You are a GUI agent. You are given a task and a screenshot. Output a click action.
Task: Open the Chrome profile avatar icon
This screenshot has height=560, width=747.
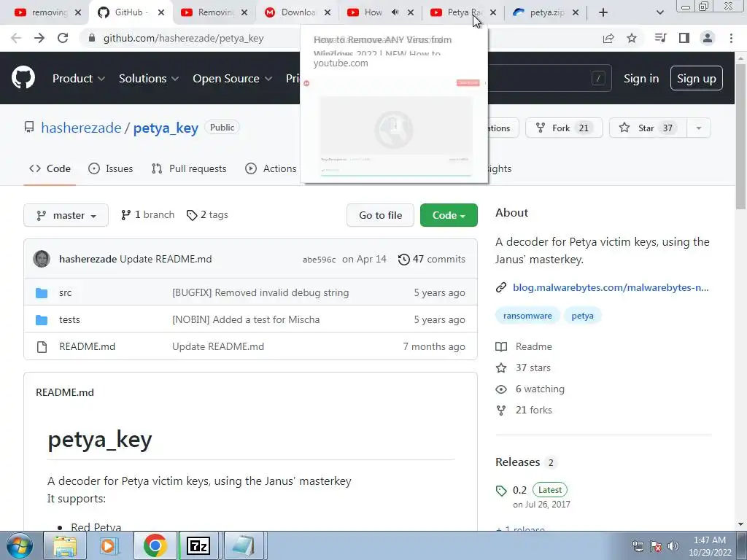(x=708, y=38)
